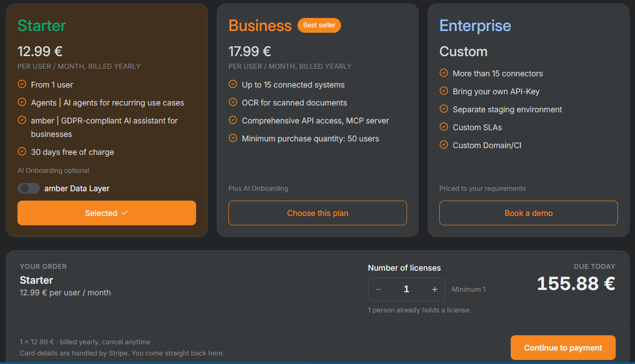Click the check icon beside 'Up to 15 connected systems'
Viewport: 635px width, 364px height.
232,84
